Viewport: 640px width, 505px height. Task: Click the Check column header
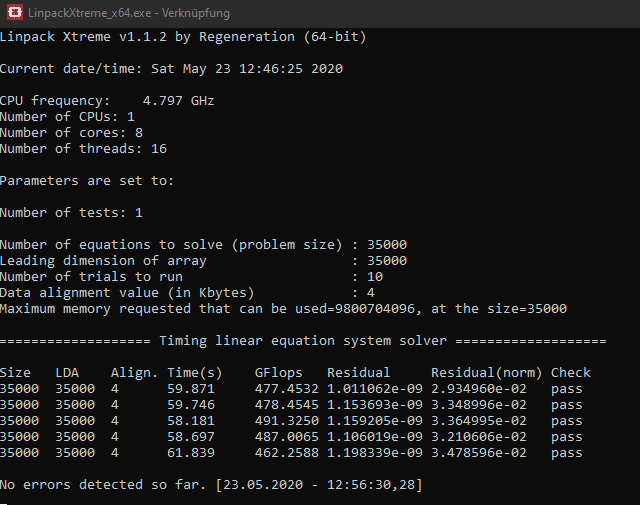tap(571, 373)
